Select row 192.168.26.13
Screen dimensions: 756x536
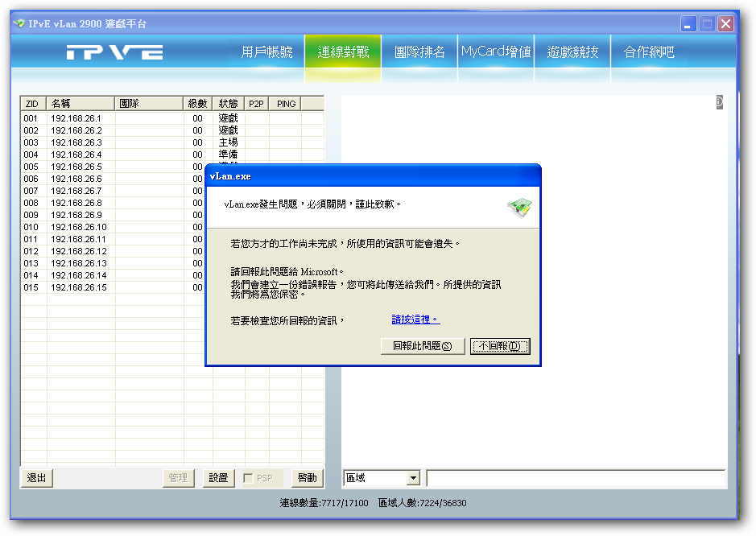point(113,262)
